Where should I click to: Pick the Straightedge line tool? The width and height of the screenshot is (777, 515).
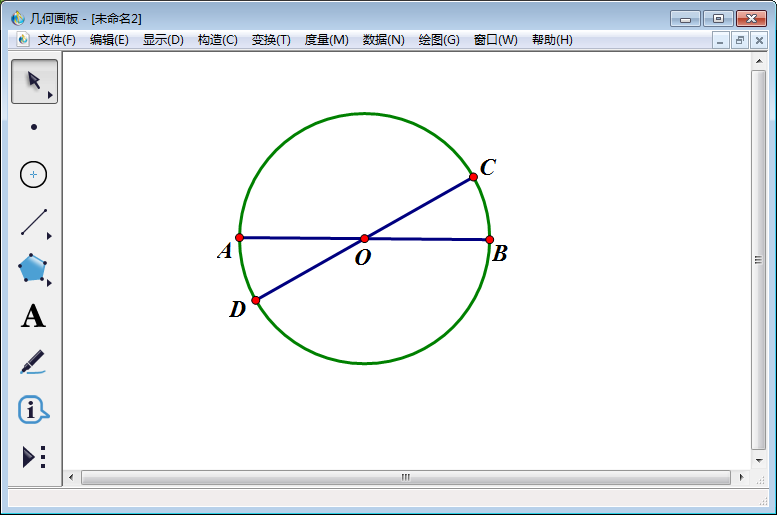coord(34,222)
